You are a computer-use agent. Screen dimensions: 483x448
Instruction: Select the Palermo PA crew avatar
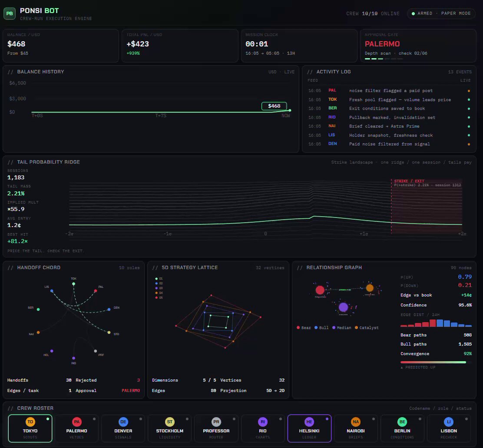pos(77,422)
